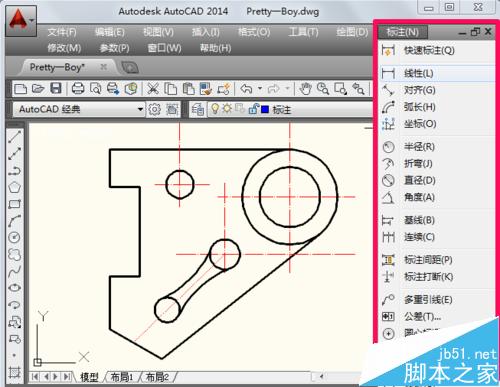Open the redo history dropdown arrow
The image size is (500, 387).
[x=287, y=89]
